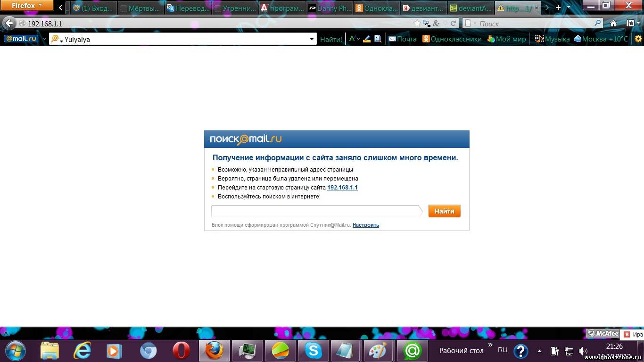Launch Opera from the taskbar
This screenshot has height=362, width=644.
181,351
